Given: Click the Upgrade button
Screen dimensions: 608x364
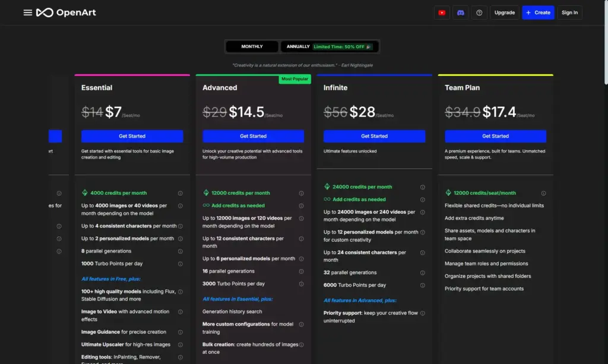Looking at the screenshot, I should [505, 12].
